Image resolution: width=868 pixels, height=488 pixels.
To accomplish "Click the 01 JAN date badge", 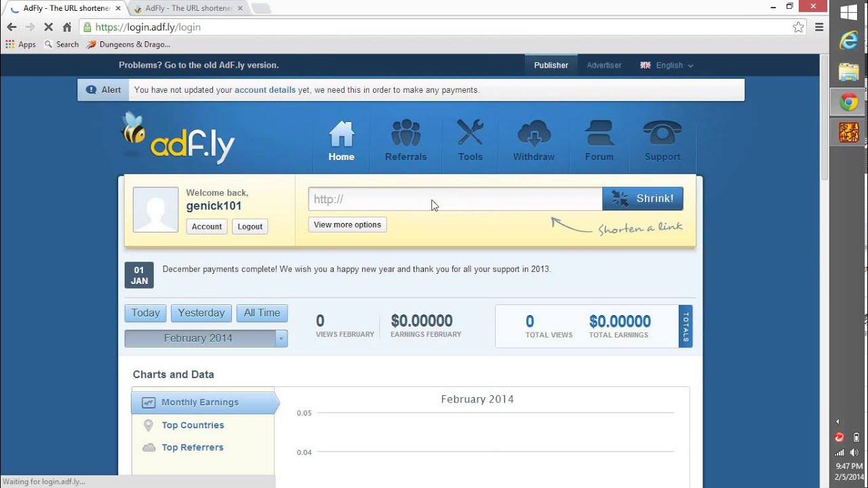I will (139, 275).
